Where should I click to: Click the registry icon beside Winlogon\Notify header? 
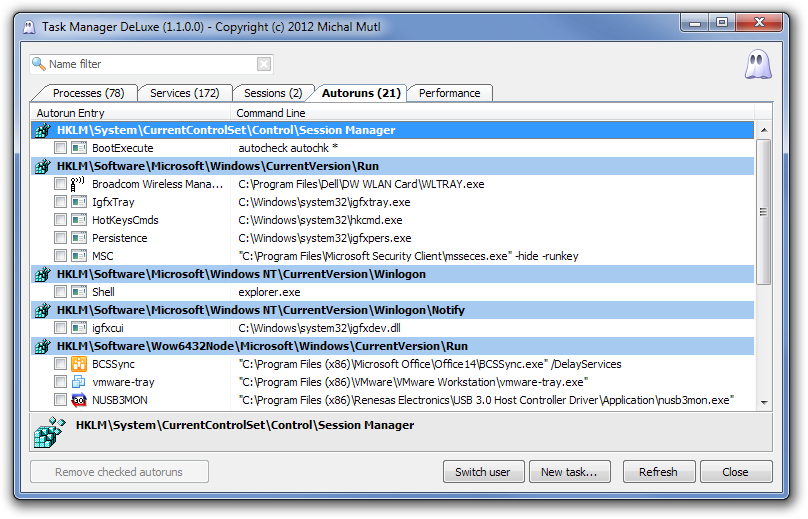coord(43,310)
